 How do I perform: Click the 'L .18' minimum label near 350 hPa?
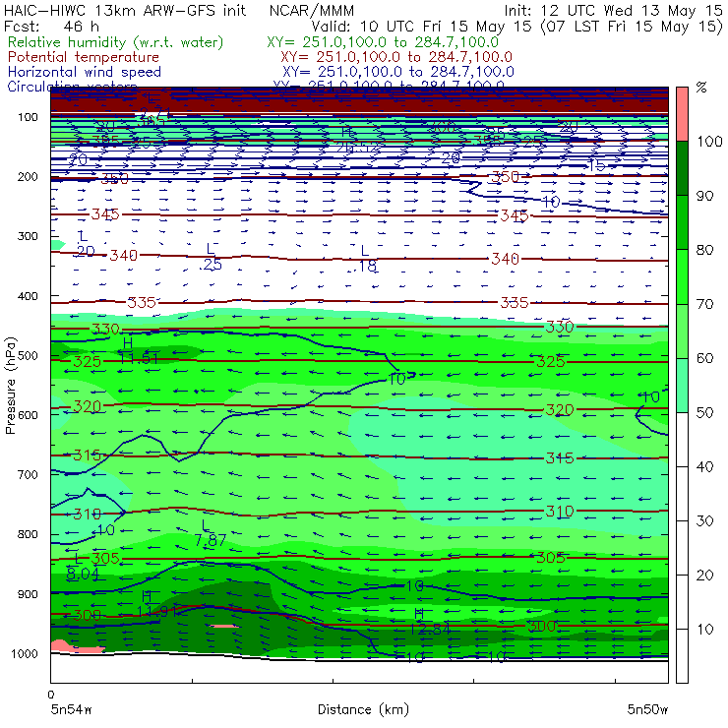click(x=364, y=259)
